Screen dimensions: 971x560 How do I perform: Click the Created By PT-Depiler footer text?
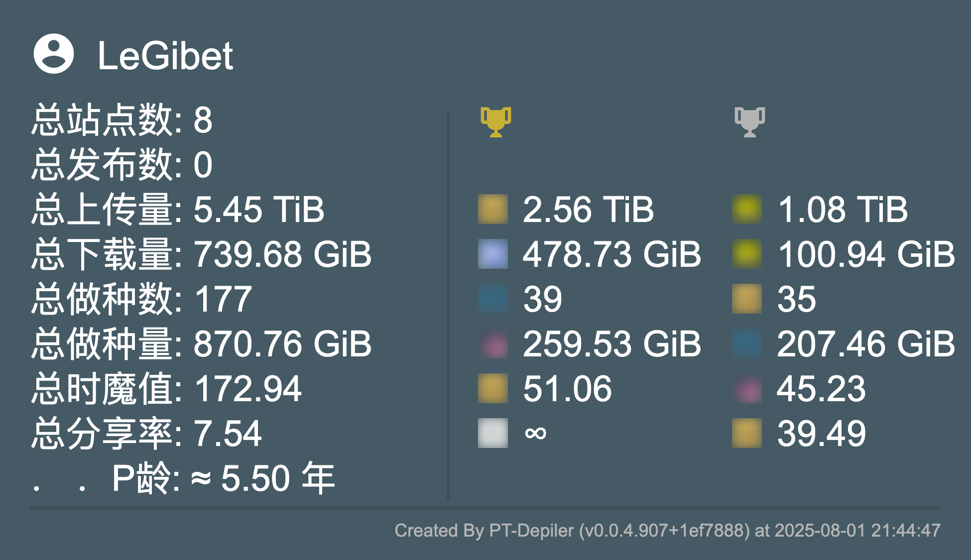(x=668, y=531)
